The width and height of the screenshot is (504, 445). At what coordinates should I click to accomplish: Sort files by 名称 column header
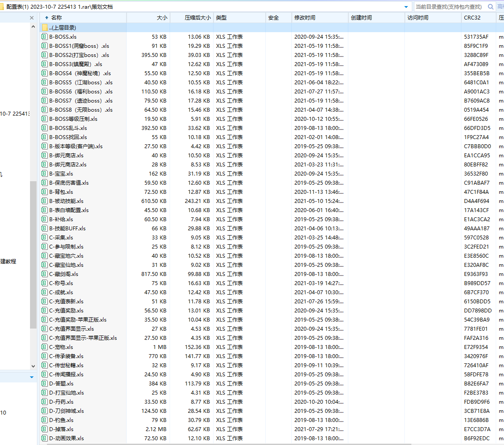57,18
